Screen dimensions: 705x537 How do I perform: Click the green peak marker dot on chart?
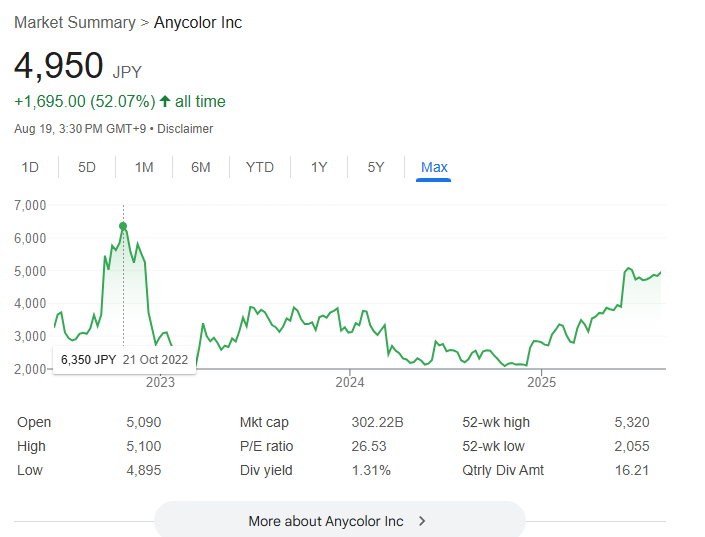coord(123,226)
